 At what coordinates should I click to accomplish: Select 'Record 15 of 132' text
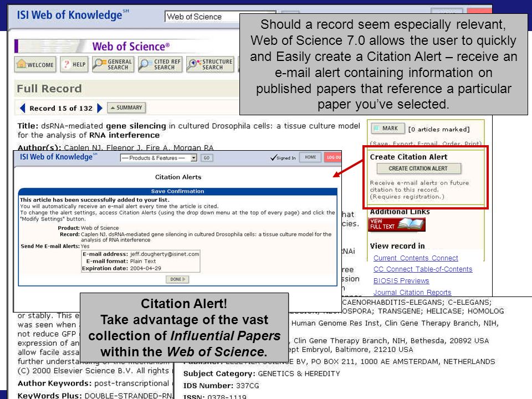(x=61, y=108)
